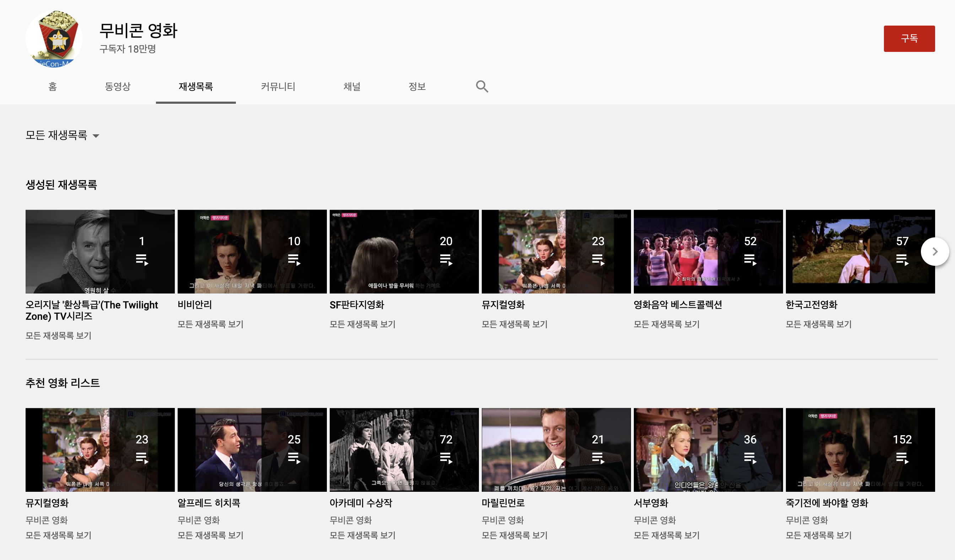Click the 무비콘 영화 channel avatar
955x560 pixels.
click(54, 39)
